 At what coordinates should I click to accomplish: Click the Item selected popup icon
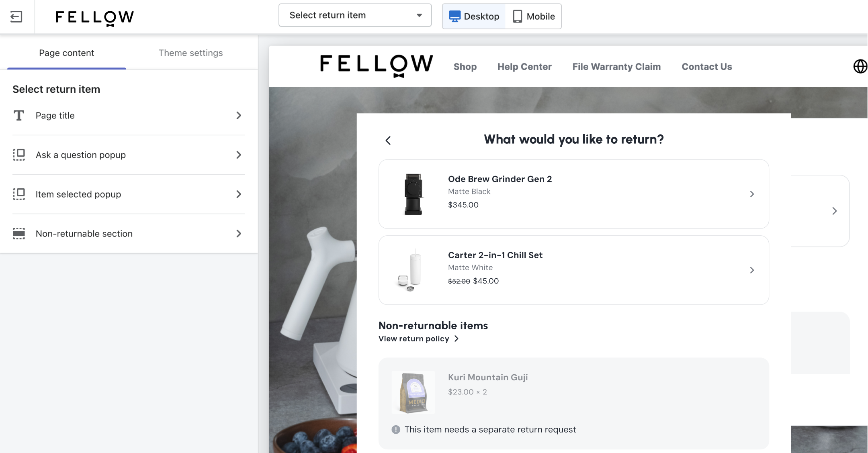coord(19,194)
